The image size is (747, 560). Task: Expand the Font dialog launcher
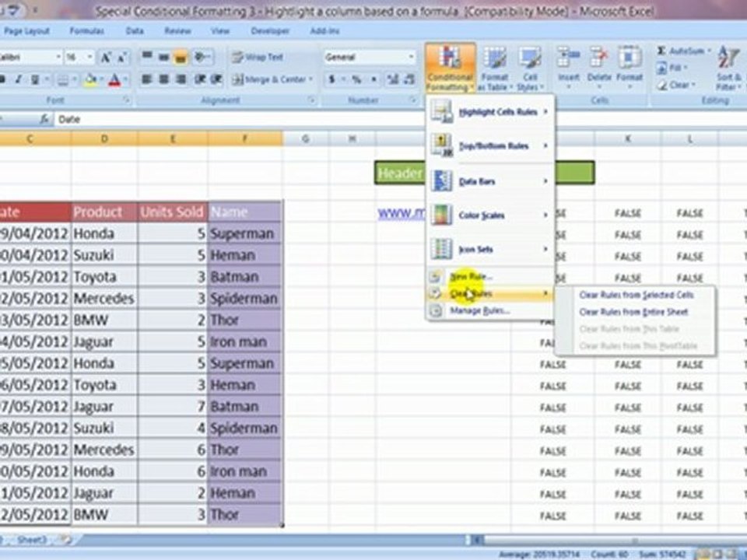pyautogui.click(x=126, y=100)
